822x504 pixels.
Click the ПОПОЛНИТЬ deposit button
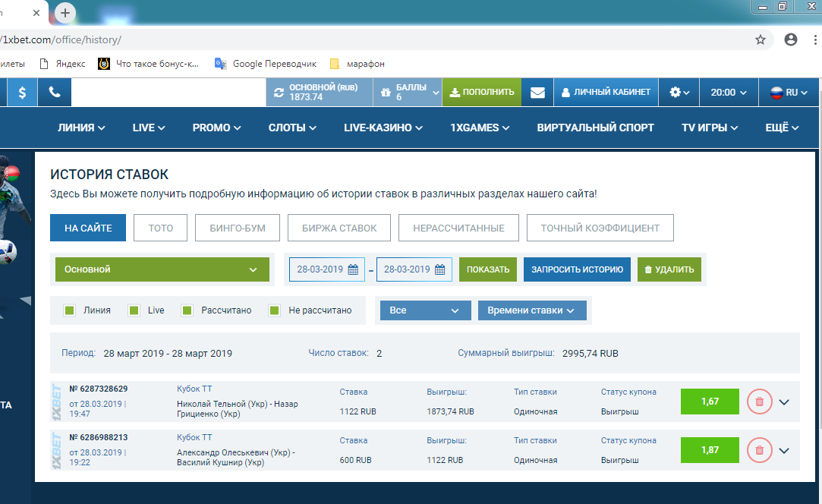pos(482,93)
